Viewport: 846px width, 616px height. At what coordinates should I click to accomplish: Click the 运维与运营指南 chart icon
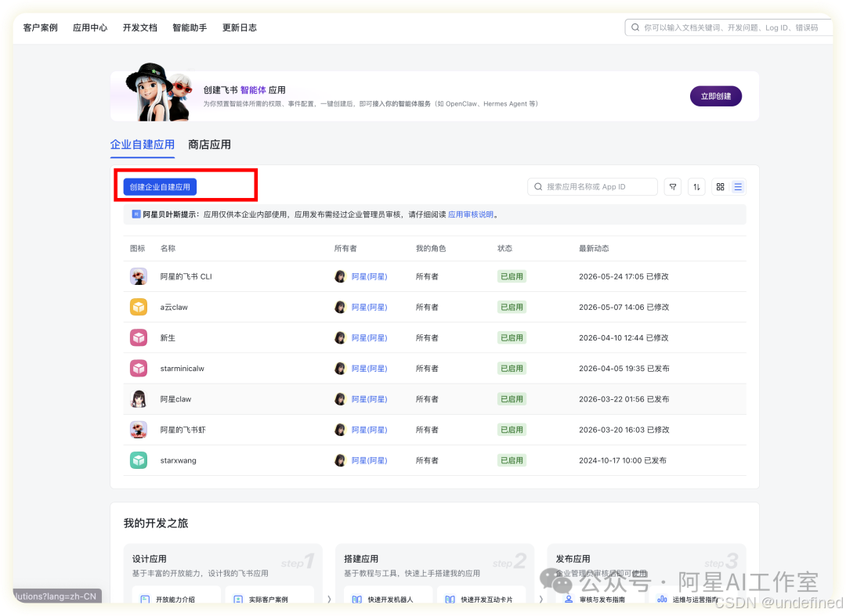point(662,599)
